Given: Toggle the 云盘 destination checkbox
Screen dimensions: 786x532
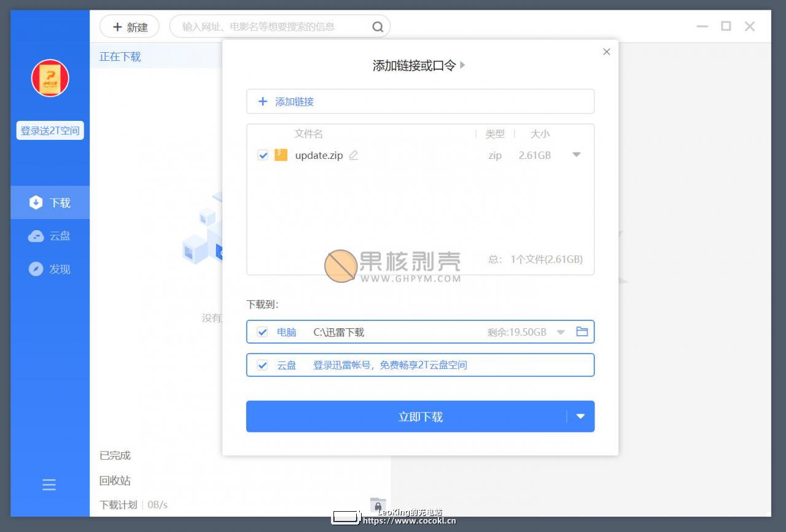Looking at the screenshot, I should pyautogui.click(x=262, y=365).
